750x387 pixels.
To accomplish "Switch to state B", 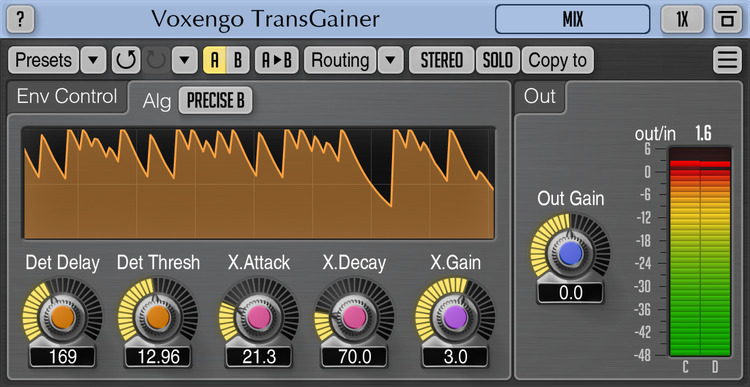I will tap(238, 60).
